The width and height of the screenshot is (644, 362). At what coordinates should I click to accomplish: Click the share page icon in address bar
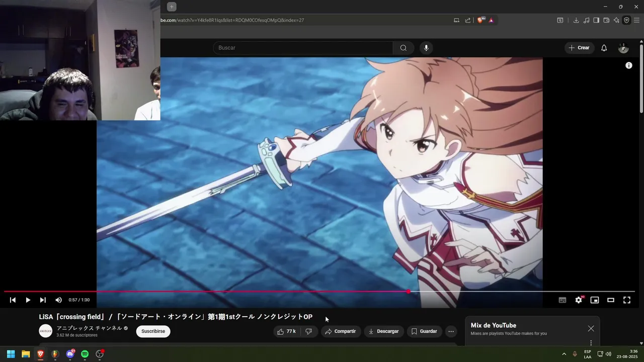[x=468, y=20]
